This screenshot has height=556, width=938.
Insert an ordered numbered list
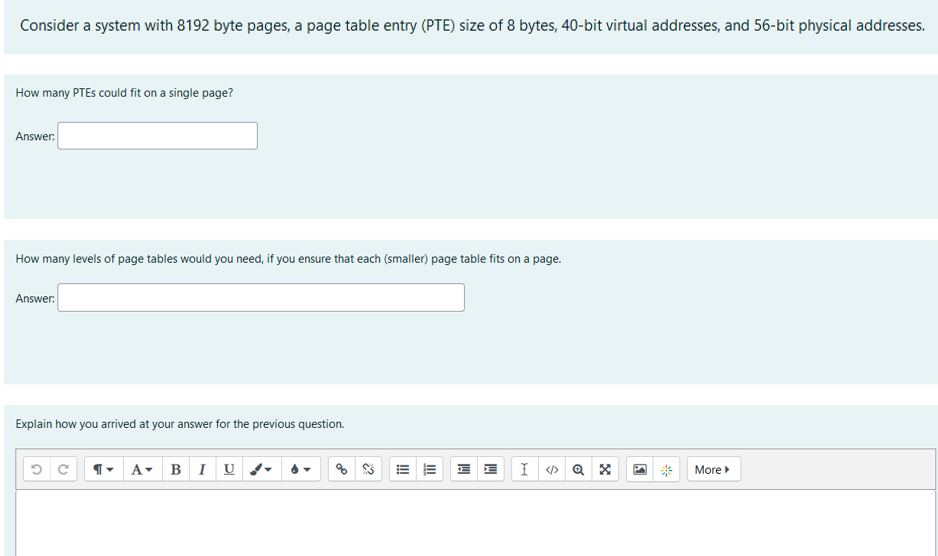click(430, 469)
